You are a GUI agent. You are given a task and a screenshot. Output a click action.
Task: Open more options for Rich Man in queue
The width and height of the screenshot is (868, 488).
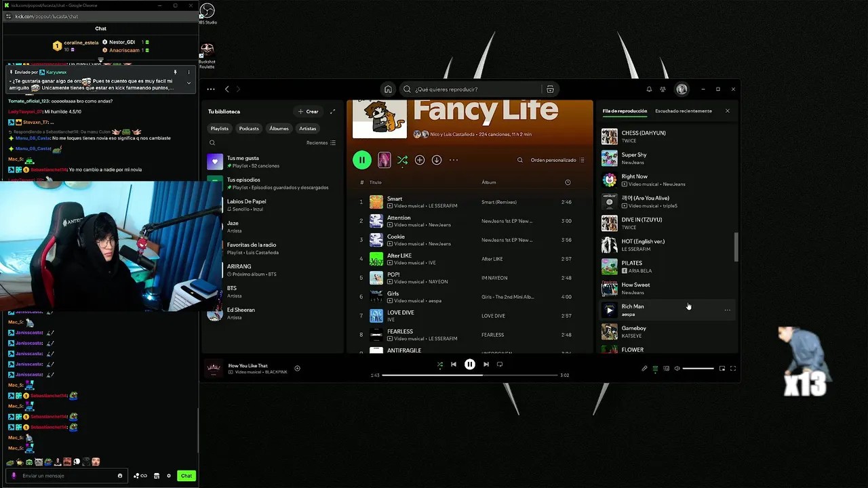[x=728, y=310]
